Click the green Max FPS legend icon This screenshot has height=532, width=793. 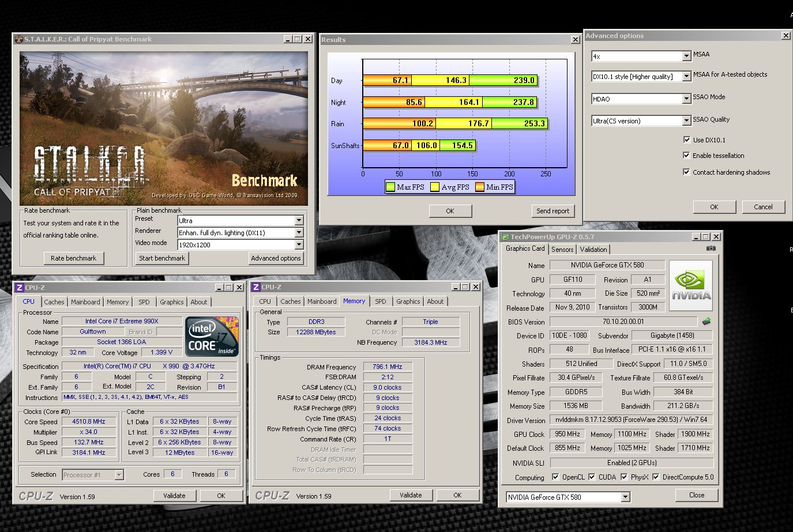tap(390, 187)
